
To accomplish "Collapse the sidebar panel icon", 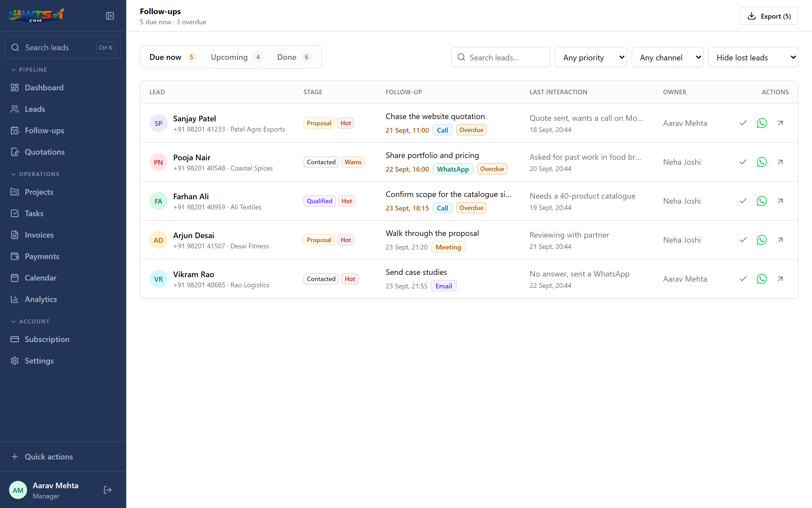I will pos(110,16).
